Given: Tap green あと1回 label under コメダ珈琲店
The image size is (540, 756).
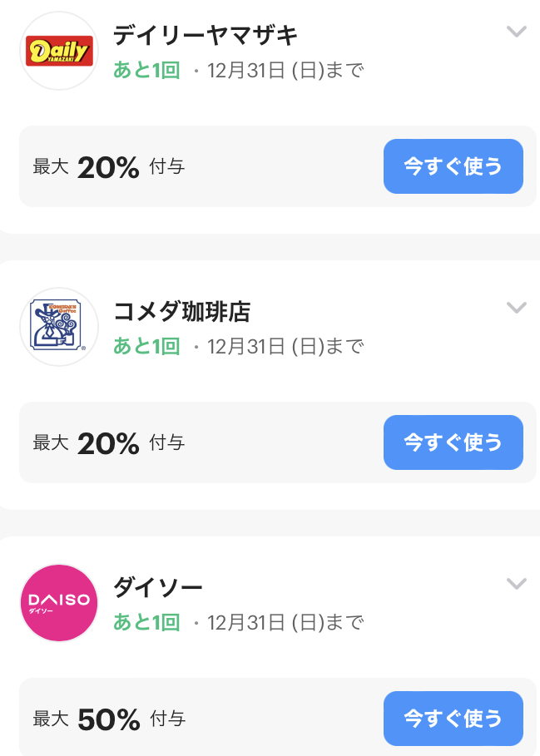Looking at the screenshot, I should tap(146, 346).
